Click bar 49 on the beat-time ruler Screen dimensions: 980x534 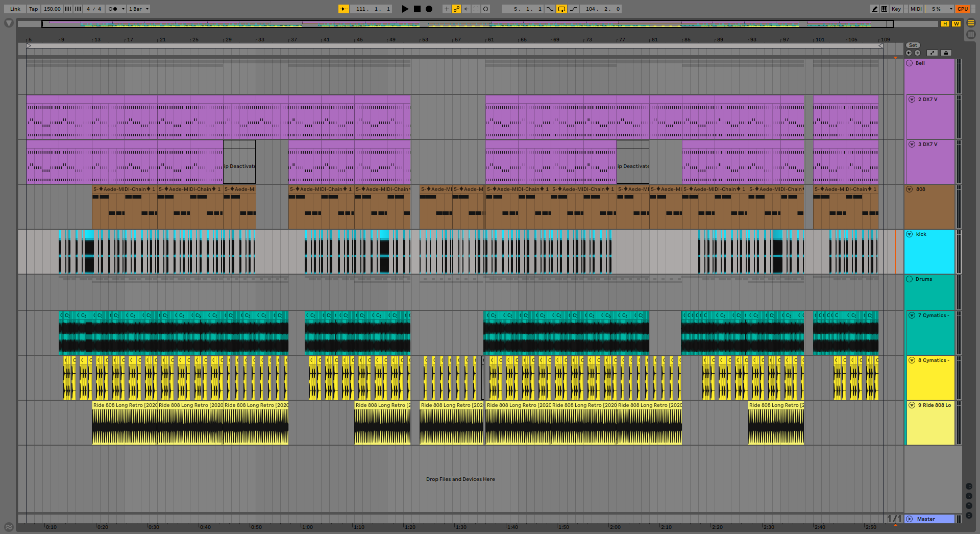click(x=393, y=39)
